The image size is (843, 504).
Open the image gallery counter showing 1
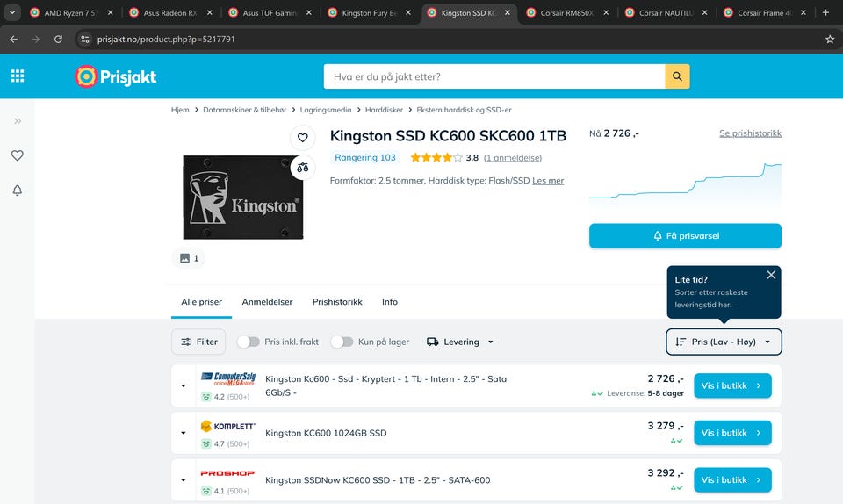(190, 258)
